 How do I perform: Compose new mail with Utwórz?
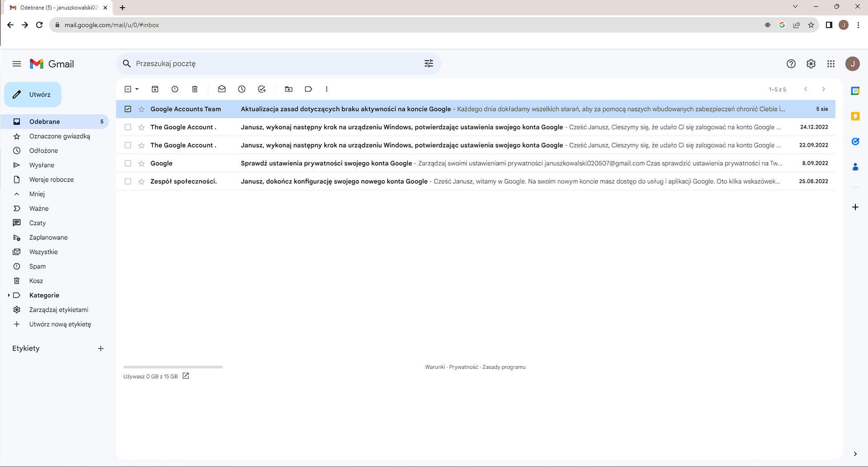tap(33, 95)
